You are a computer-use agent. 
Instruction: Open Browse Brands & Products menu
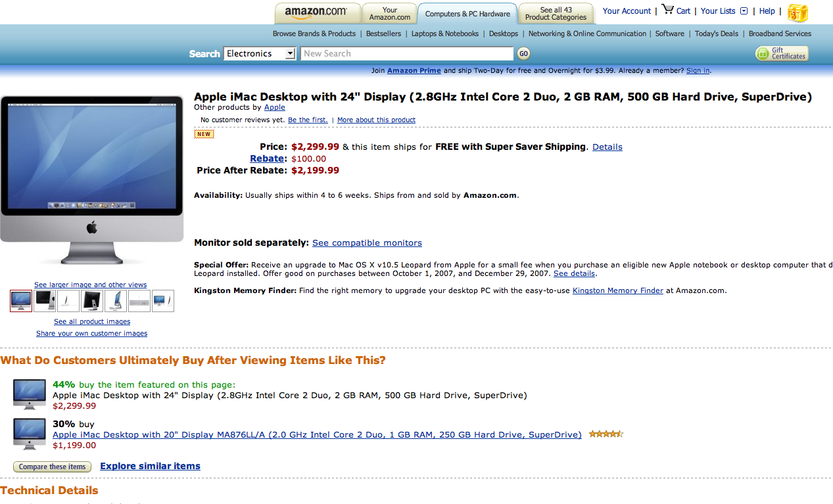click(x=314, y=34)
